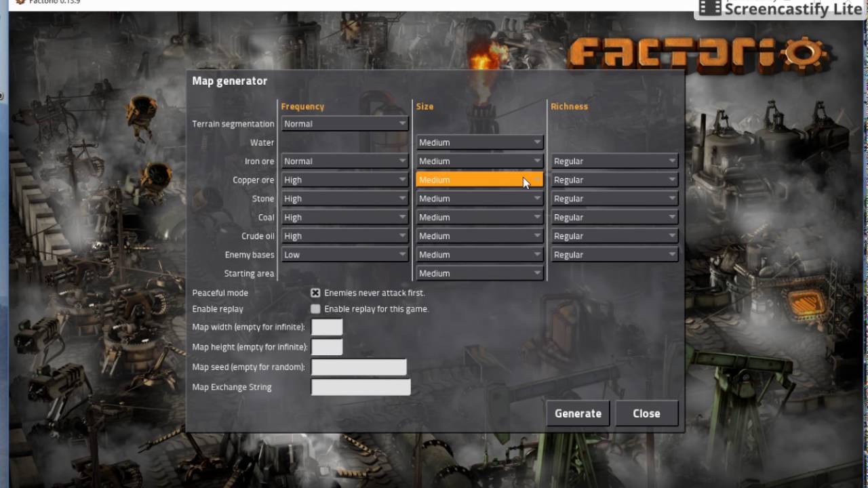Open Stone frequency dropdown

pyautogui.click(x=344, y=199)
